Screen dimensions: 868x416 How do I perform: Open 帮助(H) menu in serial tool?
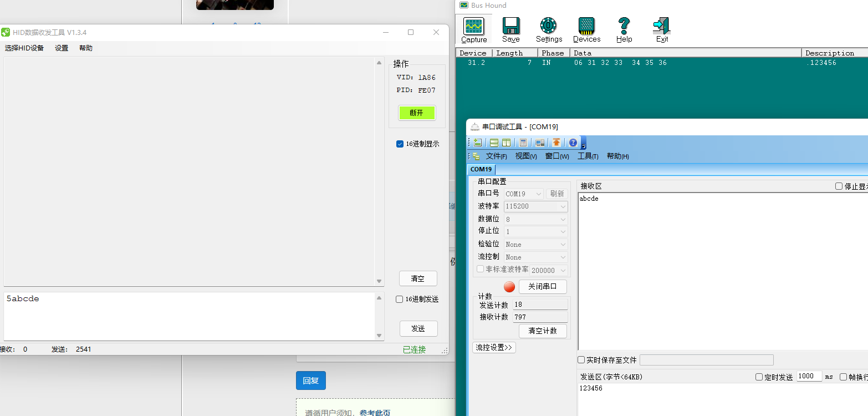coord(618,156)
